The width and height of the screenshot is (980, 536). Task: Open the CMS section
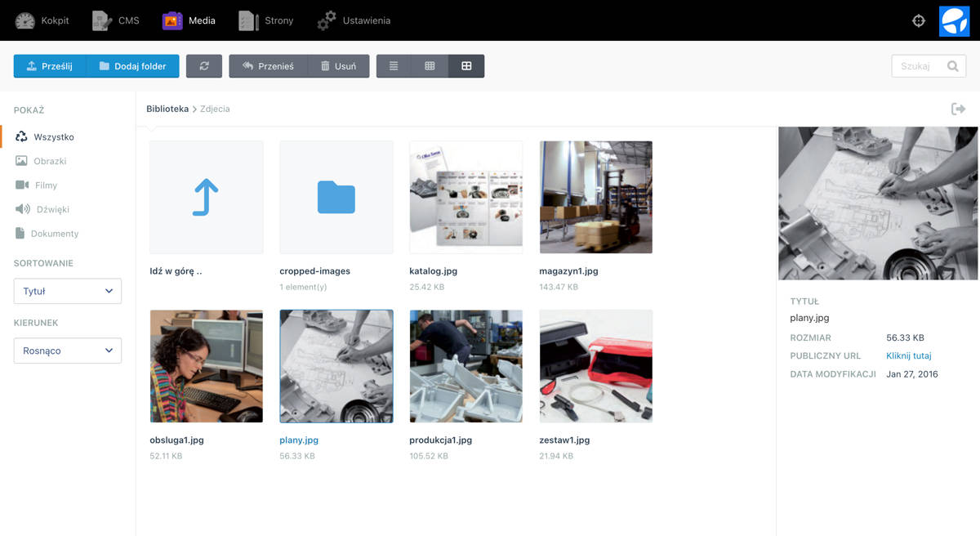pyautogui.click(x=116, y=20)
